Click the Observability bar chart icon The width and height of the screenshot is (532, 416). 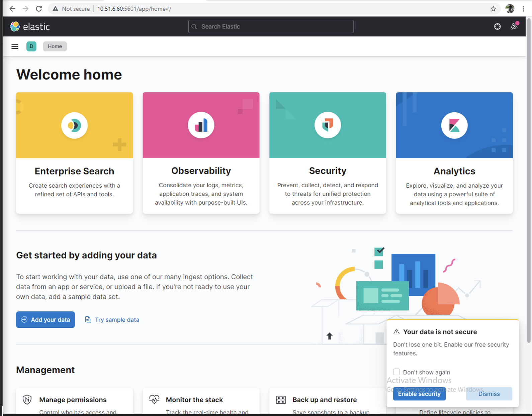[201, 125]
